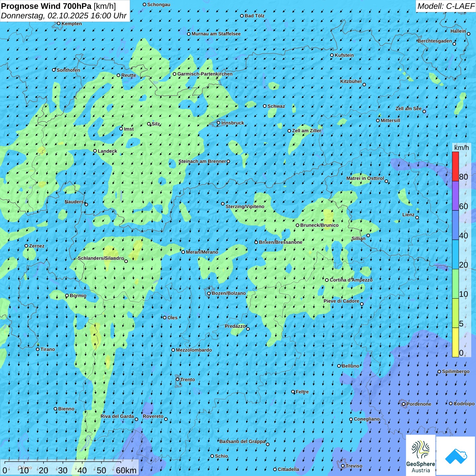
Task: Click the 'Bassano del Grappa' label
Action: pyautogui.click(x=242, y=441)
